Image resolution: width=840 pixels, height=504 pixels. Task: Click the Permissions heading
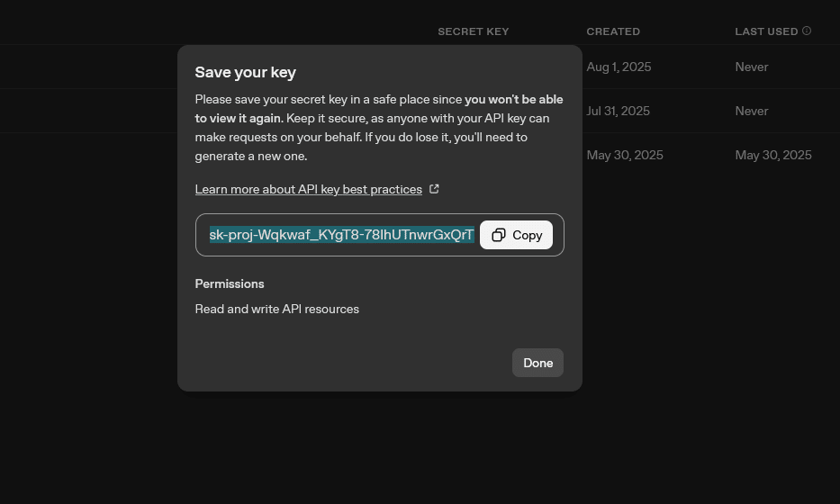click(x=230, y=283)
